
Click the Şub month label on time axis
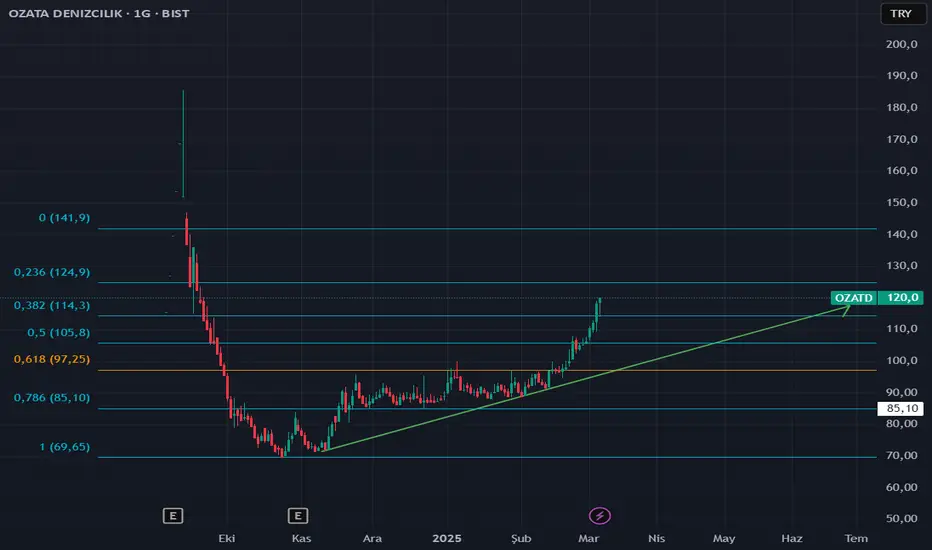tap(521, 538)
